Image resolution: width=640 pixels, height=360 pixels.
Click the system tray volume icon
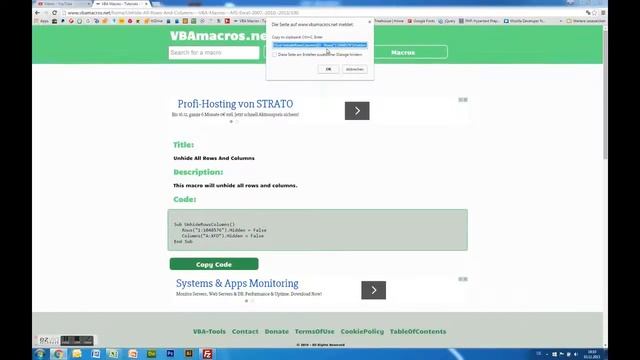(x=576, y=354)
